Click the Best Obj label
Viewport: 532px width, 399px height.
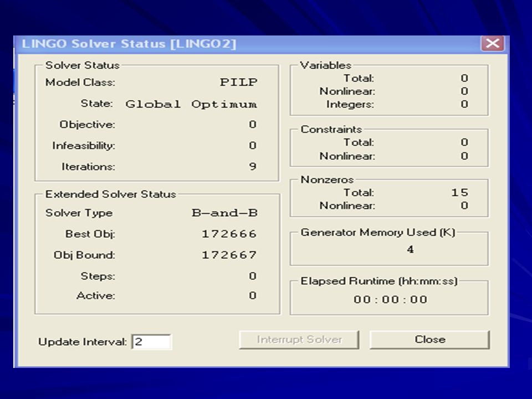[90, 234]
